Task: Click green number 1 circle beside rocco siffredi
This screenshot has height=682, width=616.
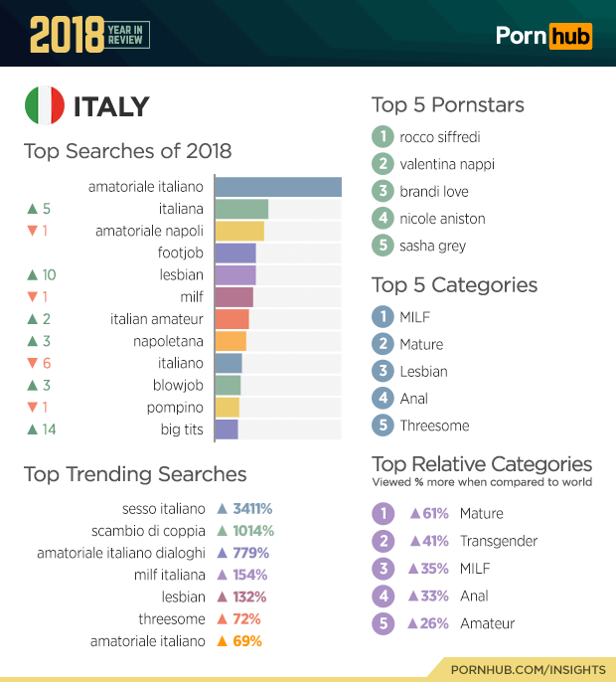Action: pos(383,137)
